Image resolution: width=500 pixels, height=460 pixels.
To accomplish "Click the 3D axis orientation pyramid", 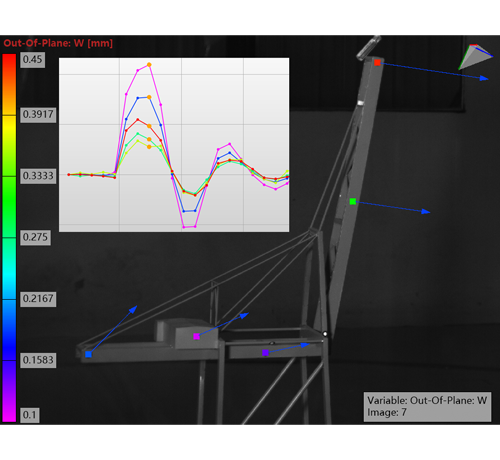I will pos(474,57).
